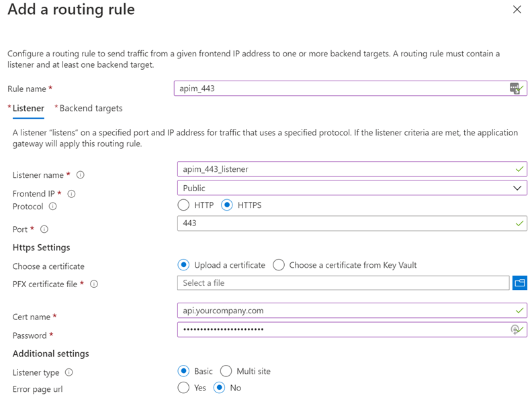Open the Frontend IP dropdown
This screenshot has width=532, height=420.
point(352,189)
